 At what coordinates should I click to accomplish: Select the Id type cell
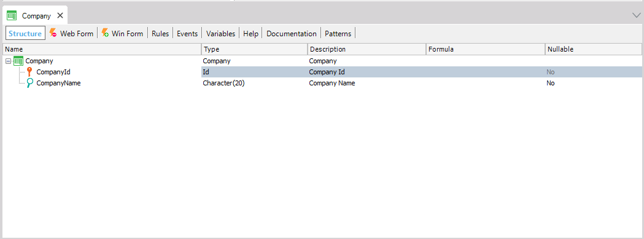coord(255,72)
